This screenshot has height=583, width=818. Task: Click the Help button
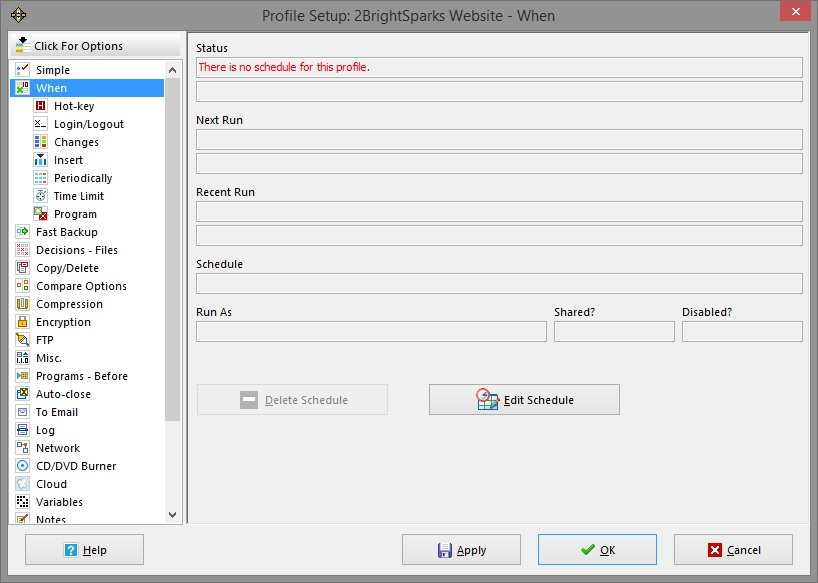[85, 550]
